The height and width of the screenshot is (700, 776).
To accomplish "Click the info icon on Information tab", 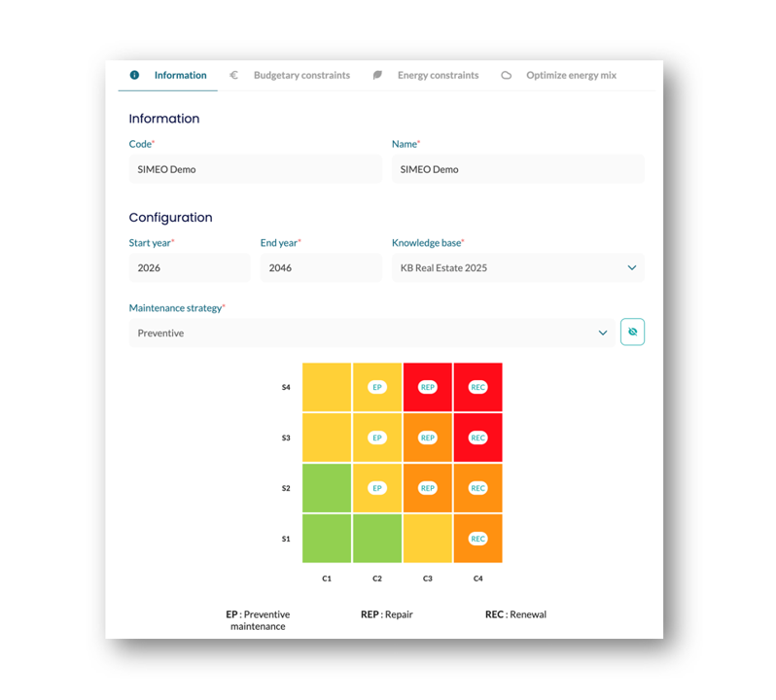I will click(x=134, y=75).
